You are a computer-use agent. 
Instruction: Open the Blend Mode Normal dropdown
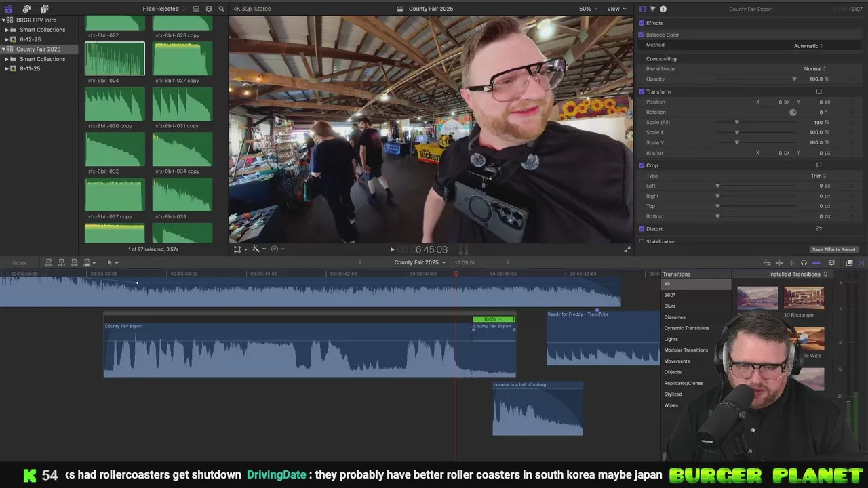pyautogui.click(x=815, y=69)
